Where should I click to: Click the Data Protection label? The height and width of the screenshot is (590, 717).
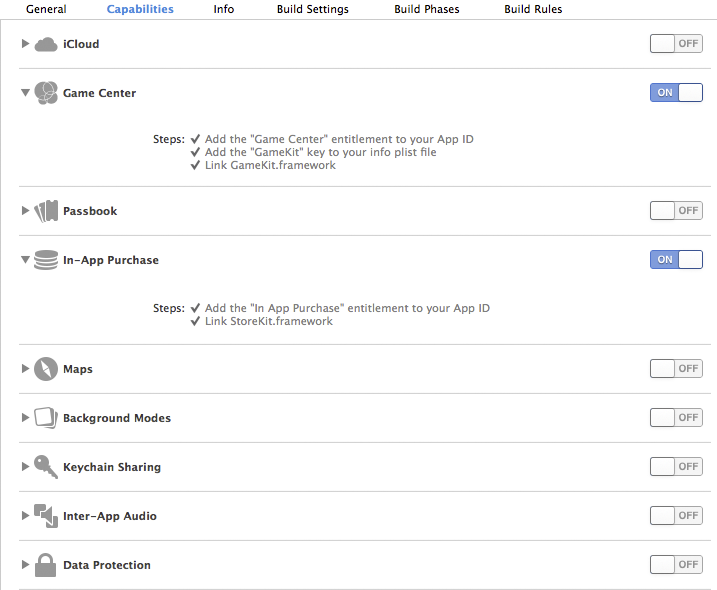(107, 565)
